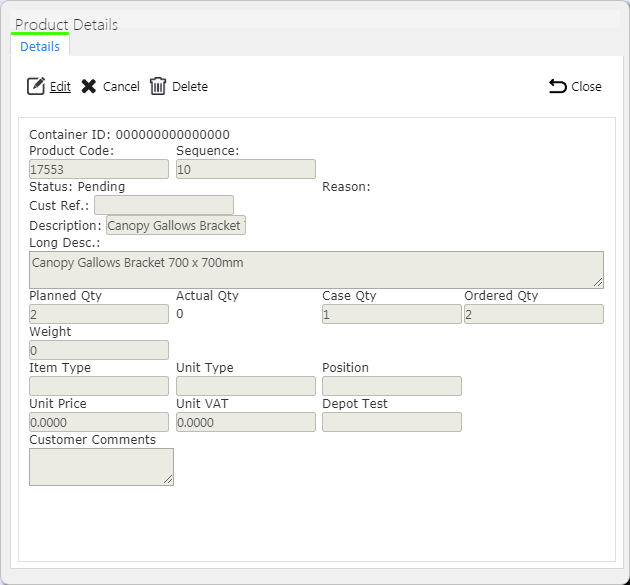
Task: Click the Edit pencil icon
Action: [36, 86]
